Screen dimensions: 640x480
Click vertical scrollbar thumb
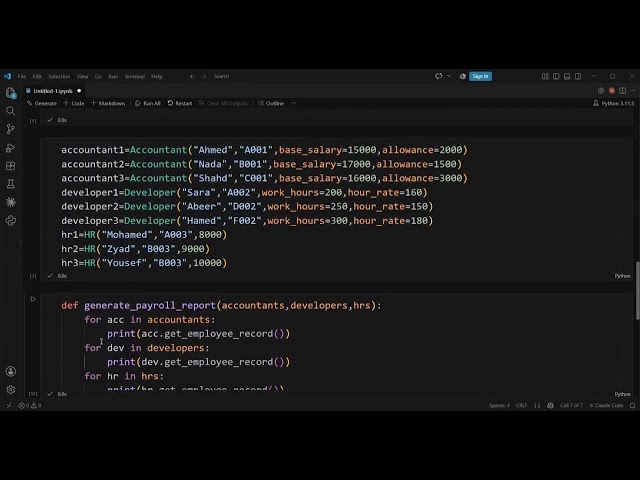pyautogui.click(x=638, y=291)
